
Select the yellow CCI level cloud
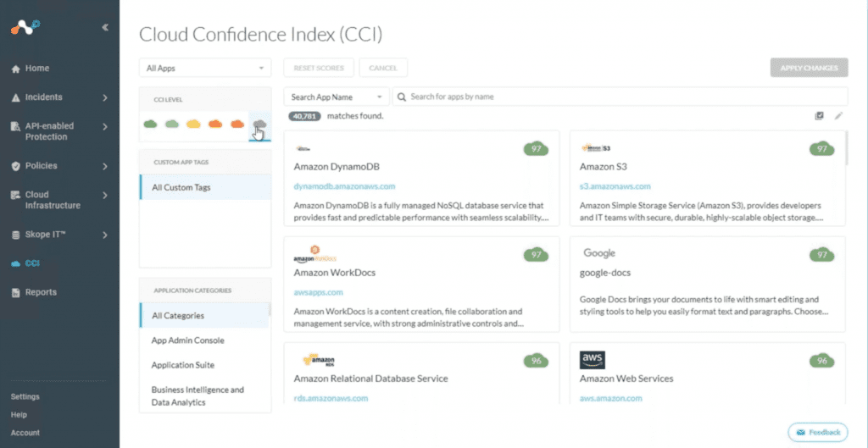193,124
